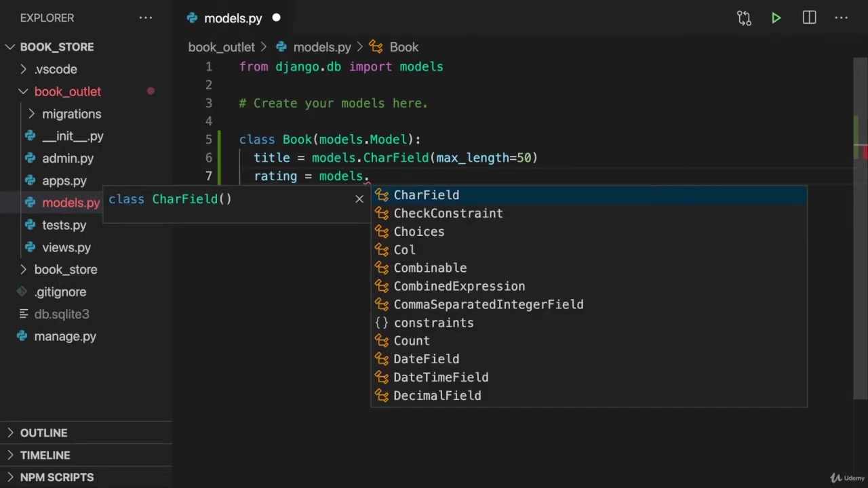
Task: Collapse the book_outlet folder
Action: coord(23,91)
